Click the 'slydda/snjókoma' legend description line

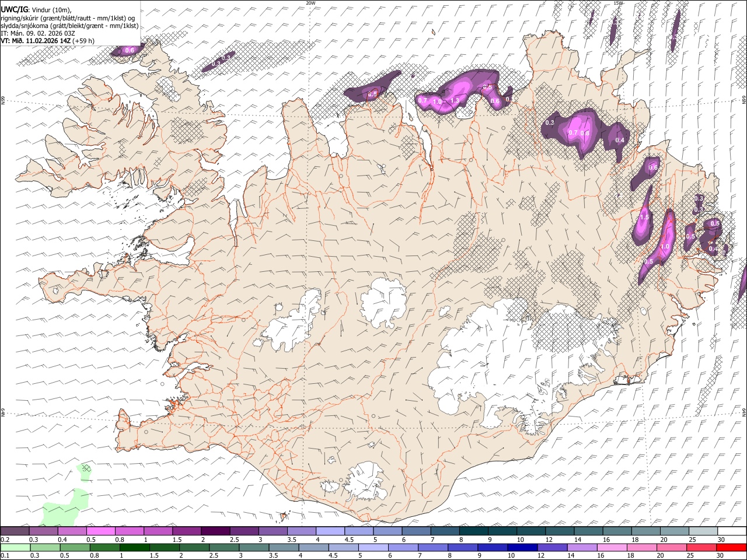69,26
